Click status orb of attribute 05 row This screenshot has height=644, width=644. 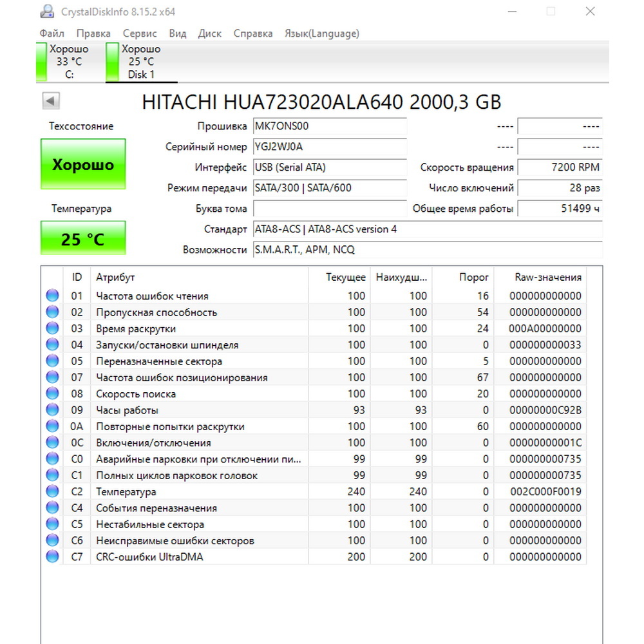click(52, 361)
